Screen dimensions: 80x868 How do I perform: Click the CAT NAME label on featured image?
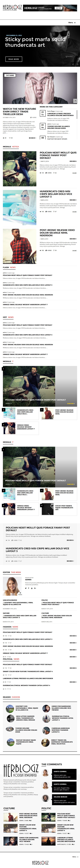[x=10, y=75]
